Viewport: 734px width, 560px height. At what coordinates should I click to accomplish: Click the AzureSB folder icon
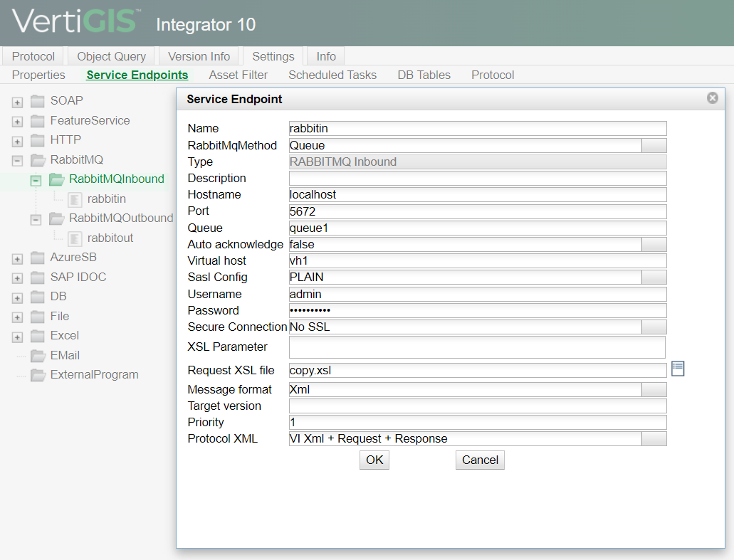(x=38, y=258)
